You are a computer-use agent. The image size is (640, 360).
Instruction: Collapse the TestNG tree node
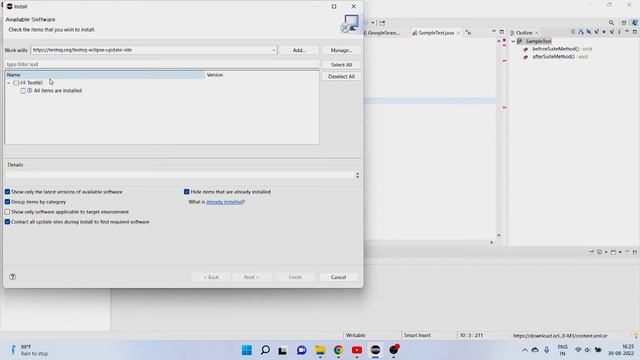tap(9, 83)
